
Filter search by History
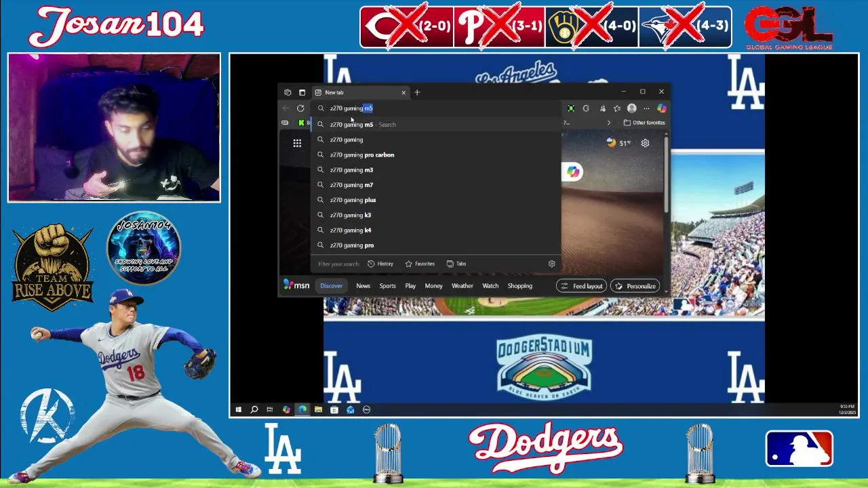pyautogui.click(x=380, y=264)
